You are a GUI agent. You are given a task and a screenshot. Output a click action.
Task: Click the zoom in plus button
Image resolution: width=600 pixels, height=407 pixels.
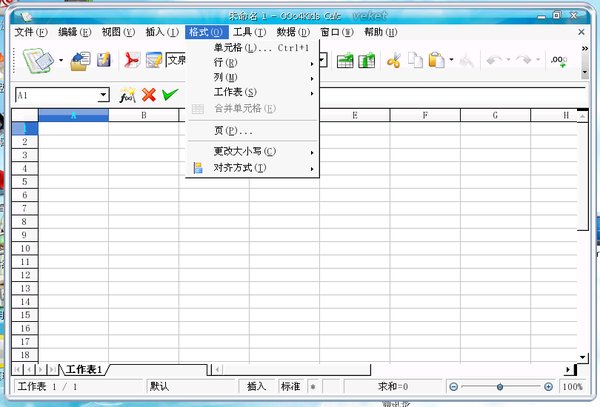tap(548, 387)
